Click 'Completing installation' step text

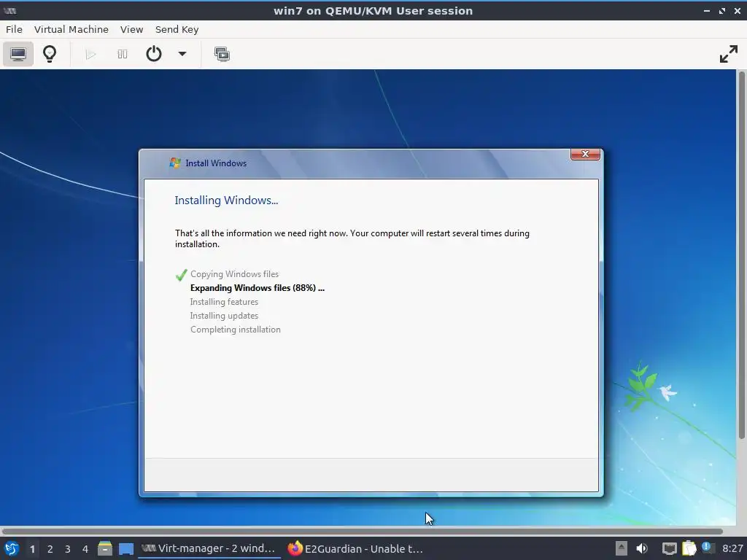[x=236, y=330]
